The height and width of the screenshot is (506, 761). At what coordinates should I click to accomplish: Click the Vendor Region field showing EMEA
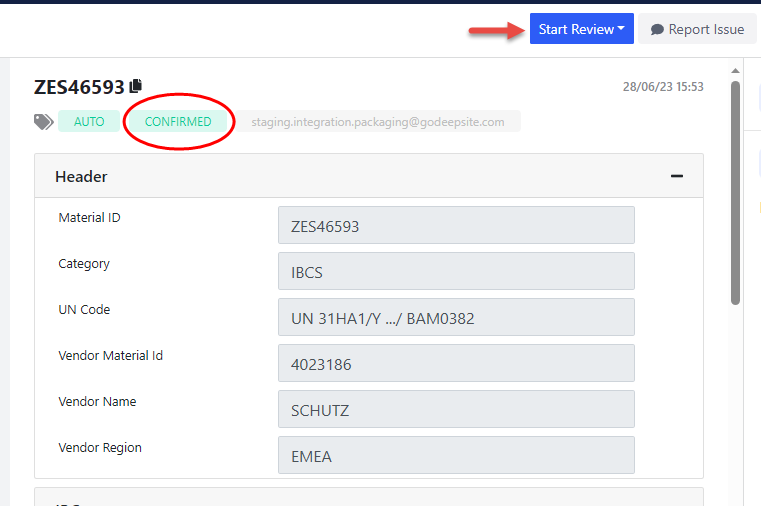coord(456,455)
